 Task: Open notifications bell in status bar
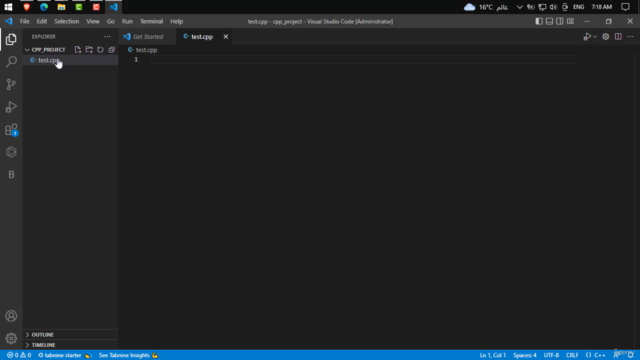pos(631,355)
